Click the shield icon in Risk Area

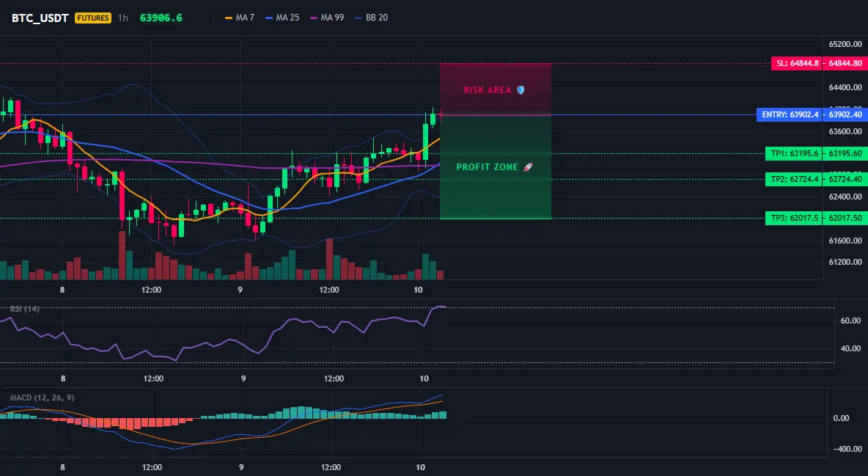pyautogui.click(x=521, y=89)
